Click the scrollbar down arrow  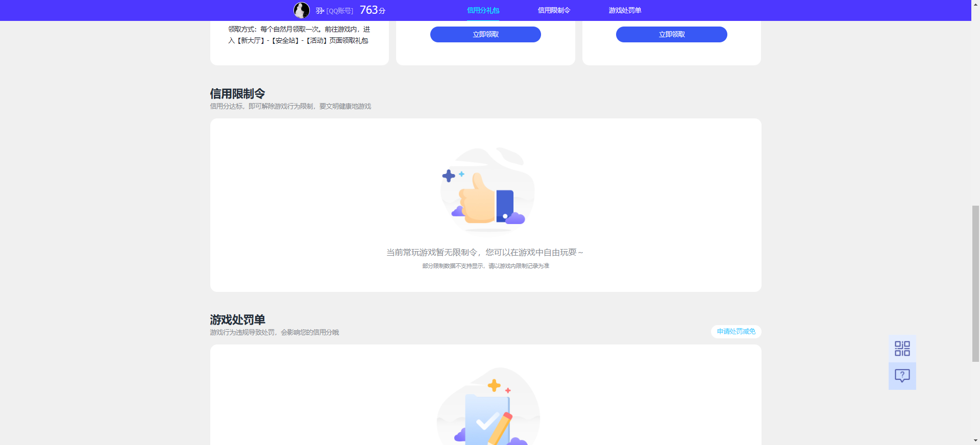pyautogui.click(x=975, y=440)
